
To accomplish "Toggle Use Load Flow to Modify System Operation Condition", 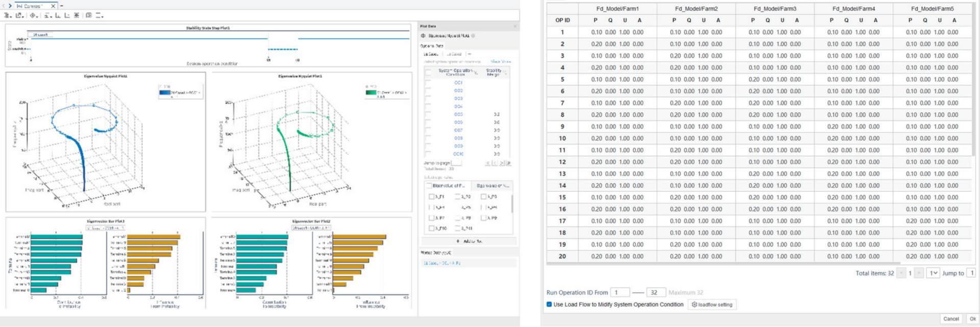I will [549, 305].
